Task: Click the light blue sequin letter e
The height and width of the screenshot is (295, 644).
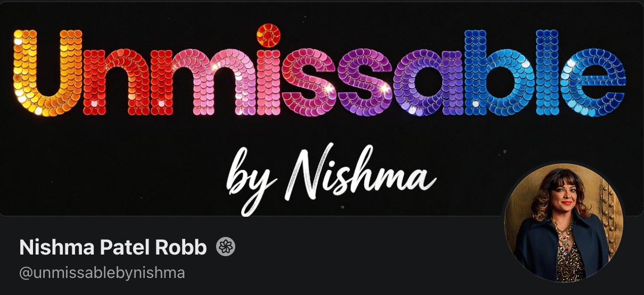Action: [595, 82]
